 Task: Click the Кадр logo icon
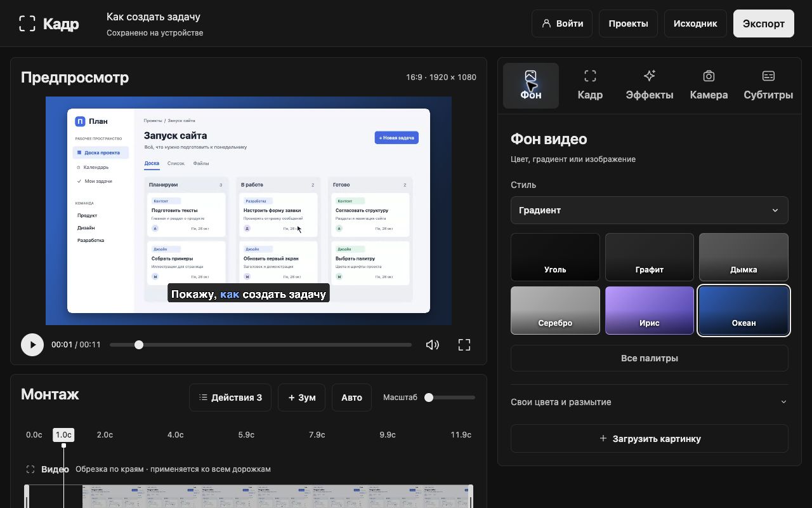[x=27, y=23]
